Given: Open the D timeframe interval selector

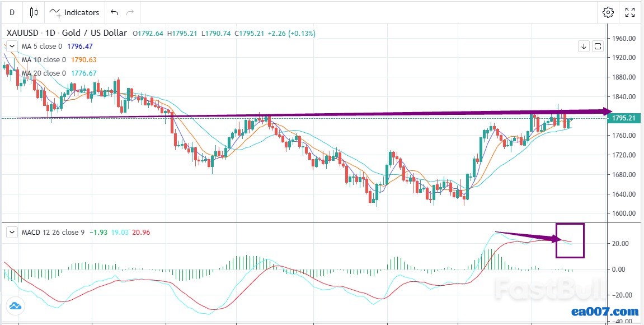Looking at the screenshot, I should click(x=12, y=12).
